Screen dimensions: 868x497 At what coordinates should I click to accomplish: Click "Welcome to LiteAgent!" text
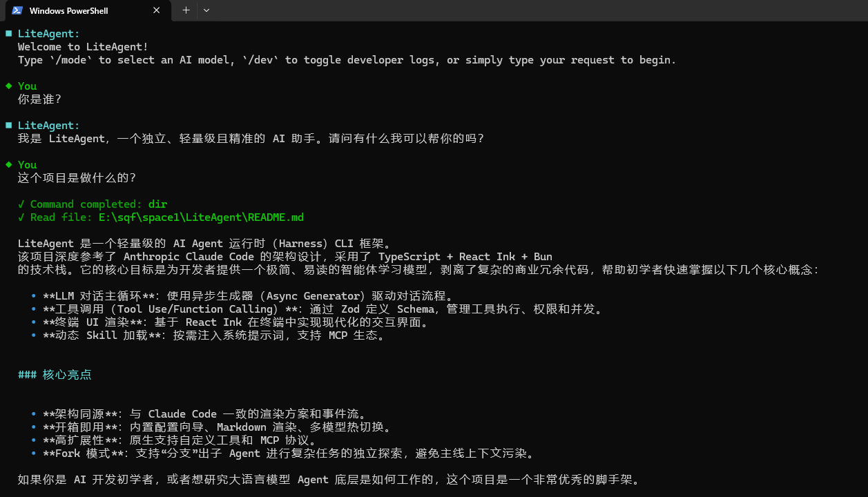tap(83, 47)
